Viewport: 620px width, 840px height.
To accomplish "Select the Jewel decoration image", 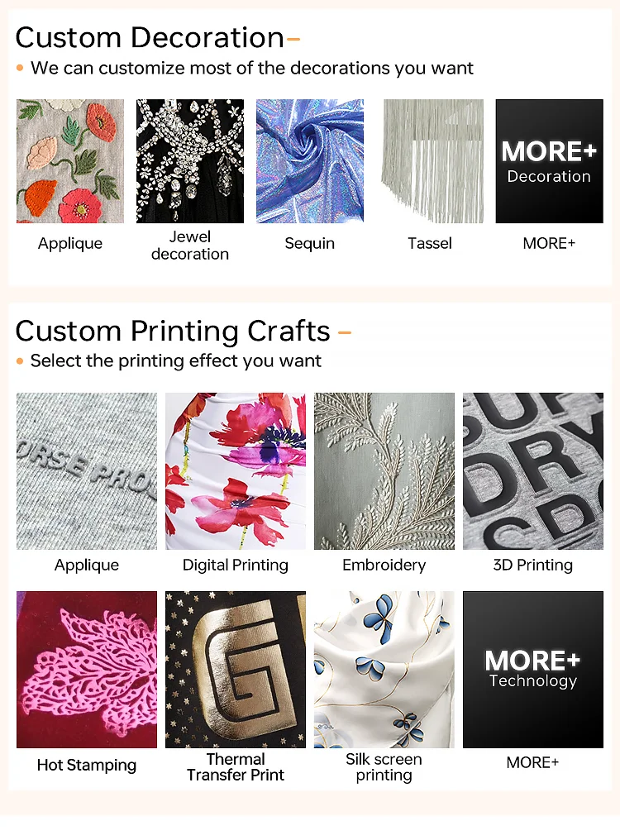I will [x=189, y=160].
